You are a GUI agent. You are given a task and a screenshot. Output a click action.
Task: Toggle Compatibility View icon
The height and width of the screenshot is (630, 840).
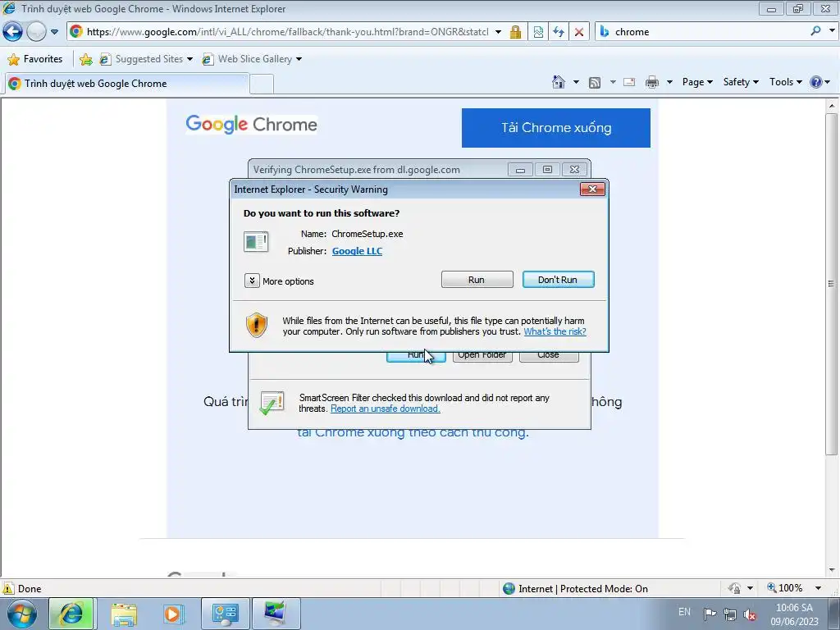pos(538,32)
